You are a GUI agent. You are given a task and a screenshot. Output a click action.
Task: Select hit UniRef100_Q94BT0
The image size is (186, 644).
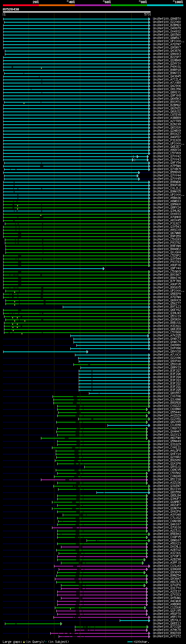pyautogui.click(x=167, y=19)
